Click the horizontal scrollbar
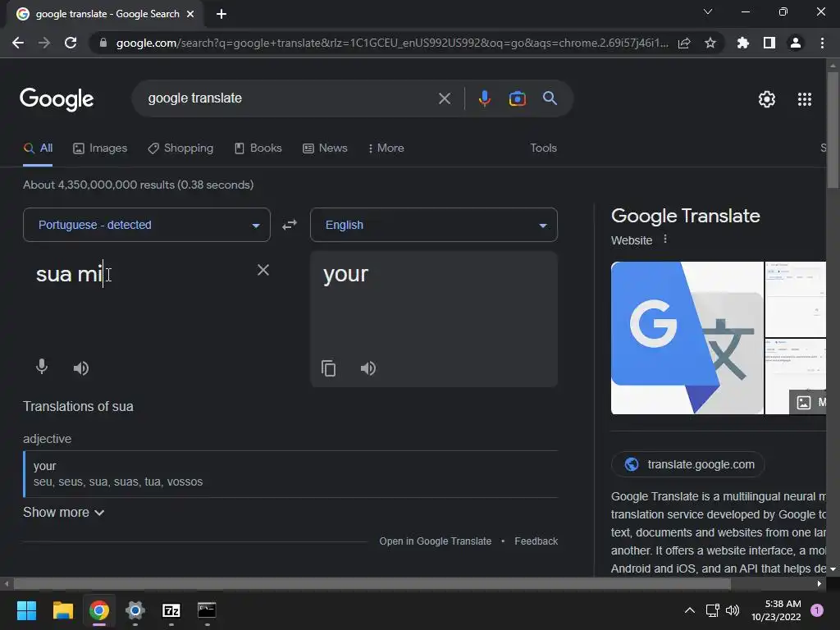The width and height of the screenshot is (840, 630). pyautogui.click(x=372, y=584)
